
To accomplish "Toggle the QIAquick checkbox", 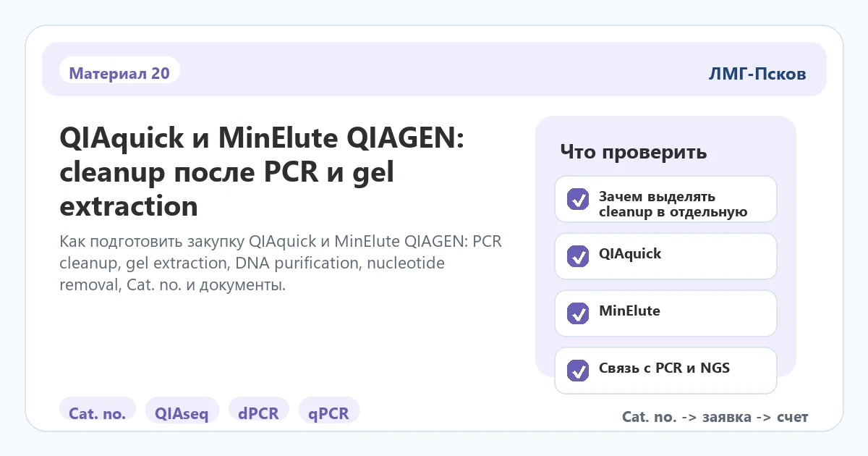I will pos(578,256).
